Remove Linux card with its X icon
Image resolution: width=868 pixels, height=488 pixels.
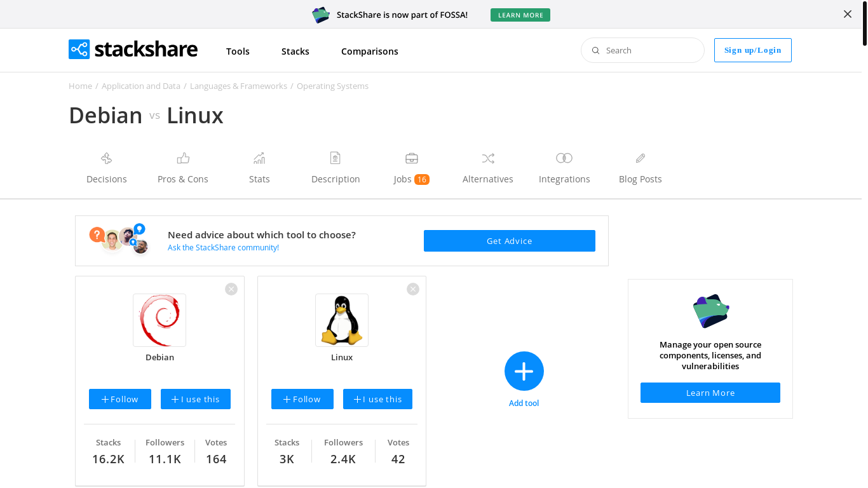413,289
